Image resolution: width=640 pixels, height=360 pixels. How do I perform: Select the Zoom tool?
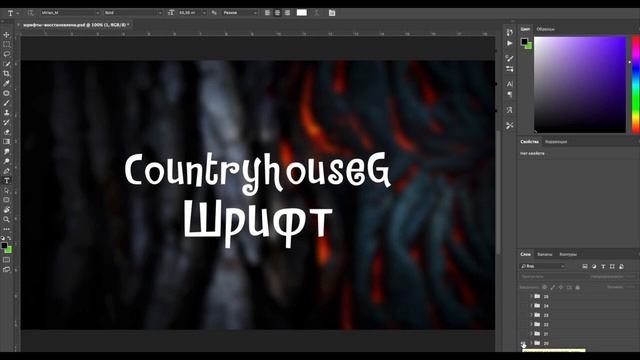(7, 220)
